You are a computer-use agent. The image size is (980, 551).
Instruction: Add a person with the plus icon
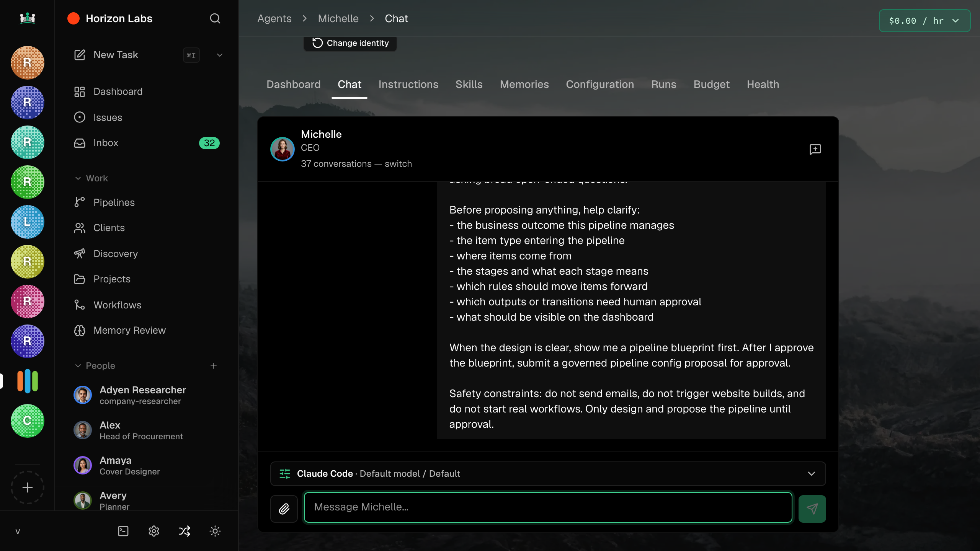tap(214, 366)
